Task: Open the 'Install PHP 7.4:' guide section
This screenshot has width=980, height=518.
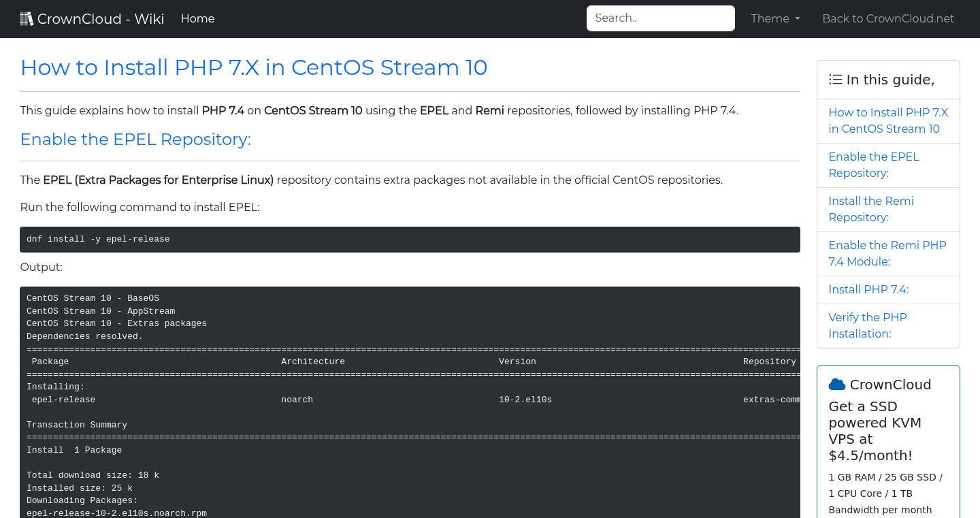Action: tap(868, 289)
